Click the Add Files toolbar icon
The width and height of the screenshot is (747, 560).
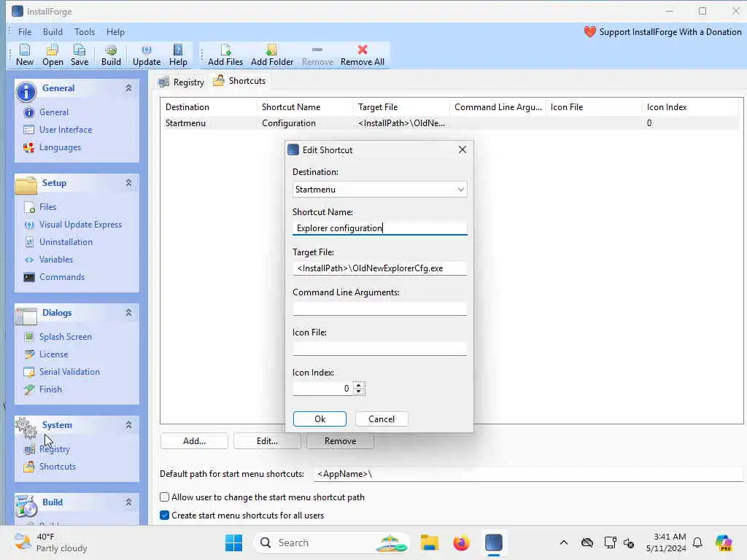[x=225, y=55]
